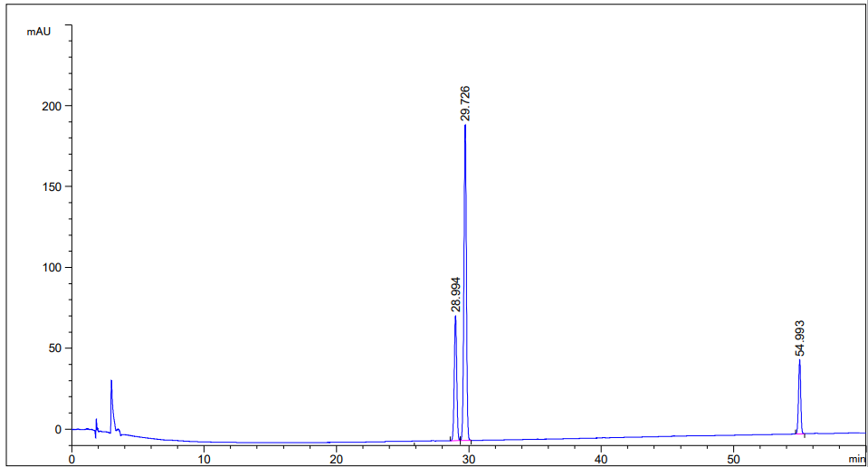Screen dimensions: 868x467
Task: Click the 30 tick on x-axis
Action: point(468,459)
